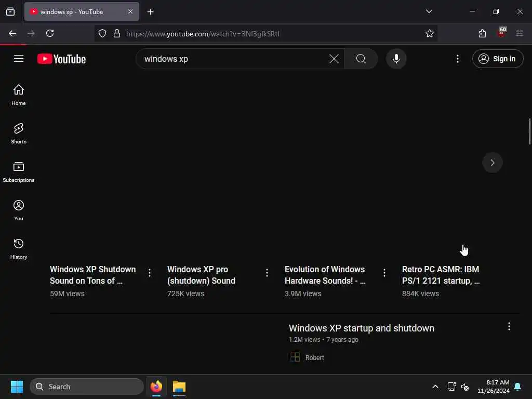Open the ad blocker extension showing 60
Image resolution: width=532 pixels, height=399 pixels.
coord(501,33)
